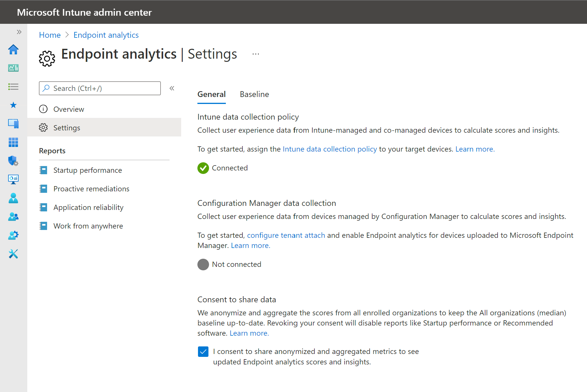Click the Search (Ctrl+/) field

(100, 88)
